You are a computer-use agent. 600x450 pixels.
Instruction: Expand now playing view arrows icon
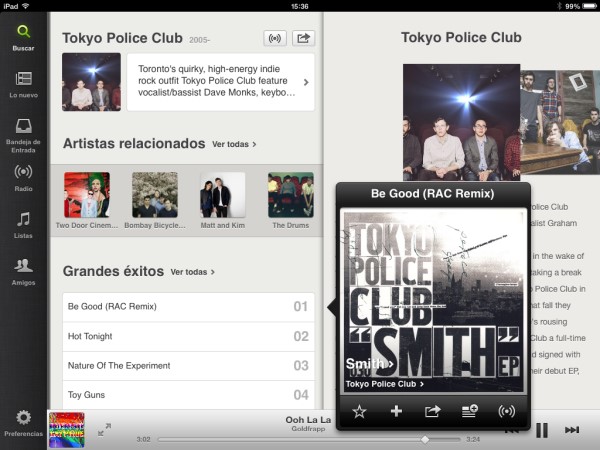point(104,429)
